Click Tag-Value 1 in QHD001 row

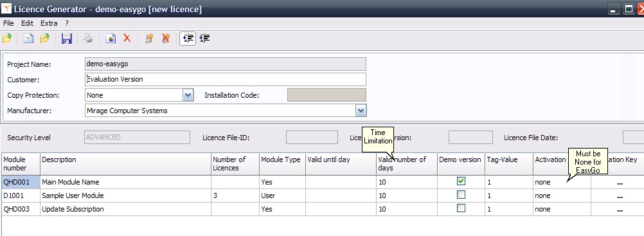tap(508, 182)
